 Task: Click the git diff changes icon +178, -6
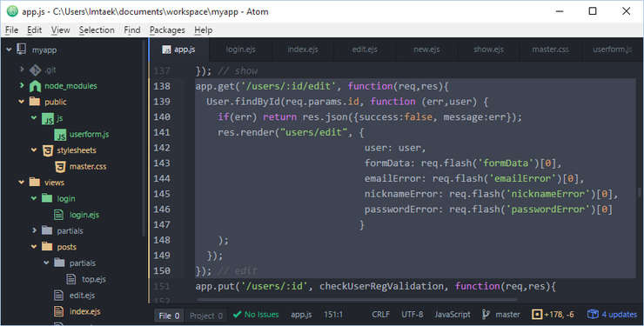(x=537, y=315)
